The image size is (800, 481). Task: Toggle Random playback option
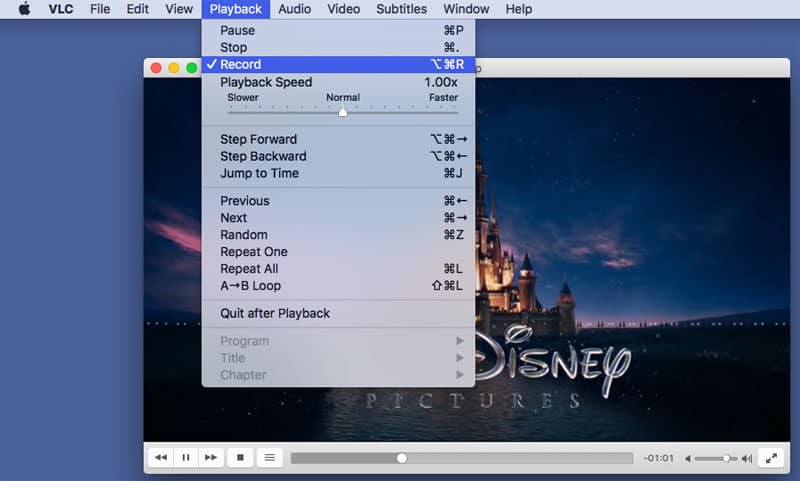click(x=338, y=235)
